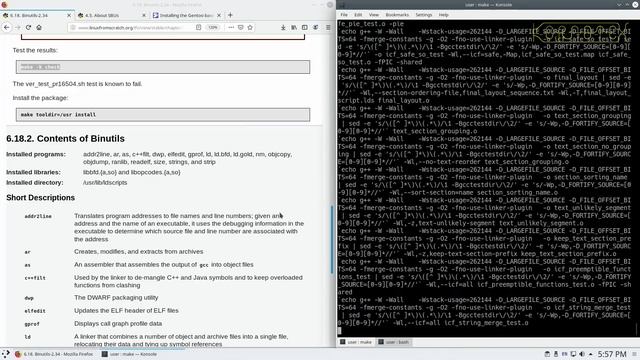Open the KDE application launcher

pyautogui.click(x=6, y=354)
